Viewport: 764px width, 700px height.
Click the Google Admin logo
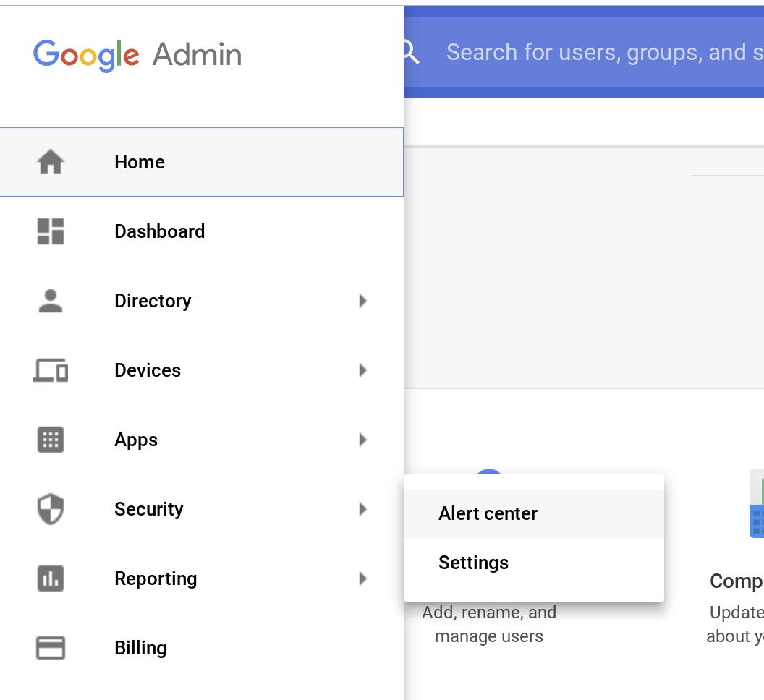[x=137, y=54]
